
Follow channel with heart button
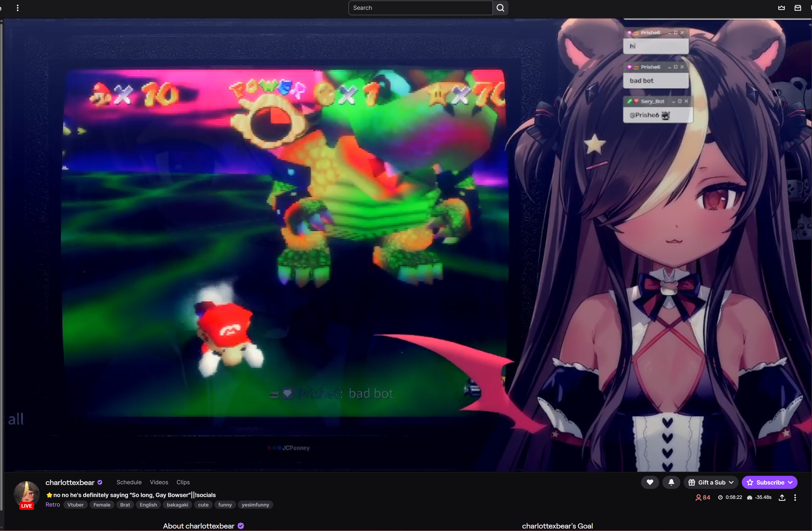(x=650, y=482)
